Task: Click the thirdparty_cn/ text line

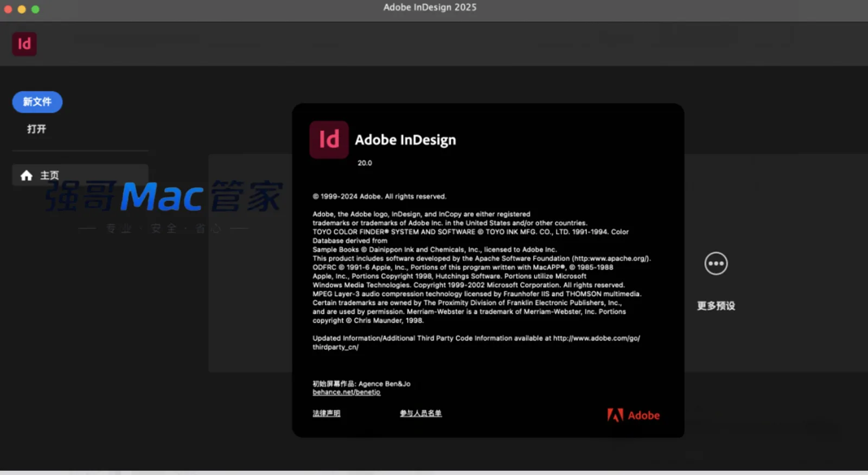Action: tap(335, 347)
